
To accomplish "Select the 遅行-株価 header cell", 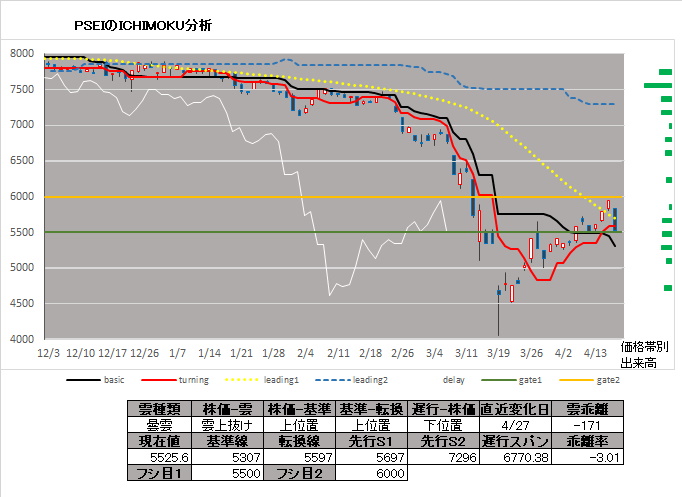I will [443, 409].
